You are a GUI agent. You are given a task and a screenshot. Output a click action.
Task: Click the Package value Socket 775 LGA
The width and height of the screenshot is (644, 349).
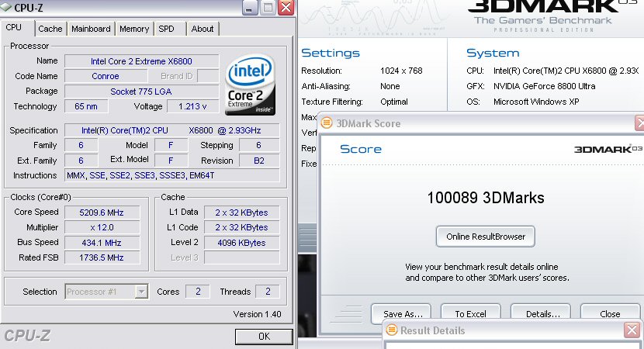point(141,92)
